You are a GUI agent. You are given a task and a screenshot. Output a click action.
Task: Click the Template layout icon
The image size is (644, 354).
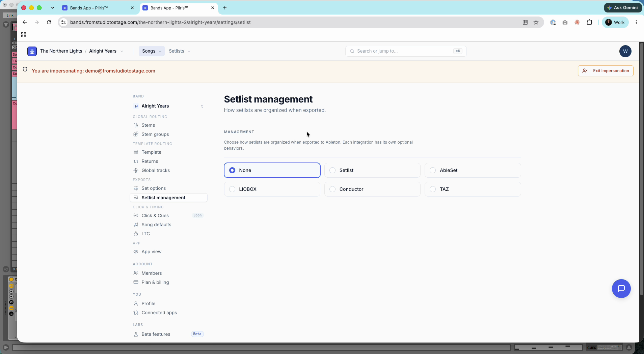point(136,152)
